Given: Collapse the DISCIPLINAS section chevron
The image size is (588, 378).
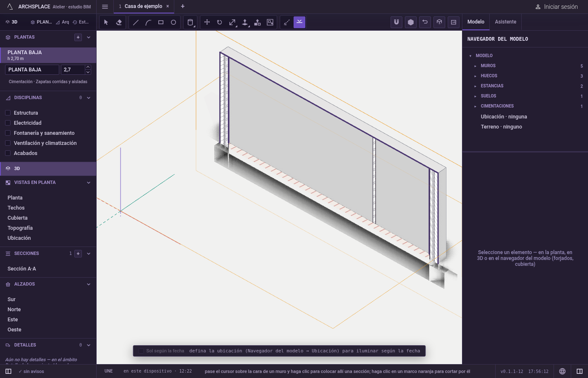Looking at the screenshot, I should [x=89, y=98].
